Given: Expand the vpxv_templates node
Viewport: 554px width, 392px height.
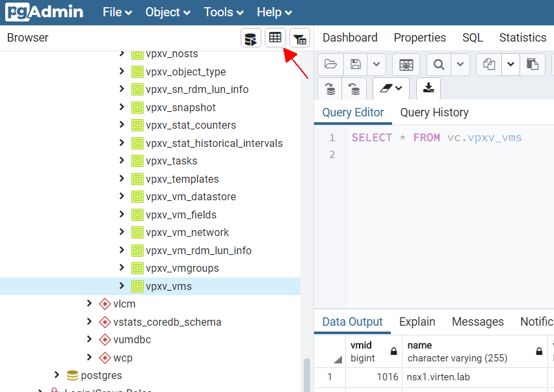Looking at the screenshot, I should tap(122, 178).
